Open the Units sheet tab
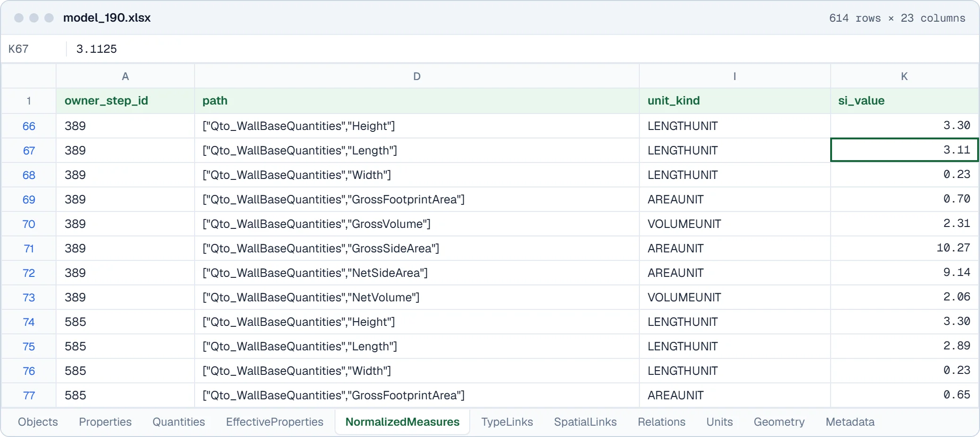This screenshot has height=437, width=980. click(x=719, y=422)
